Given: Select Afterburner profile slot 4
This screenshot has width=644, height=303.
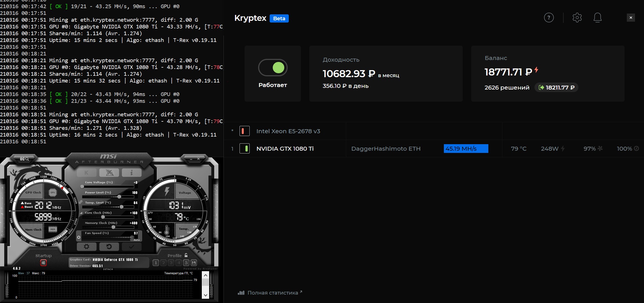Looking at the screenshot, I should click(178, 263).
